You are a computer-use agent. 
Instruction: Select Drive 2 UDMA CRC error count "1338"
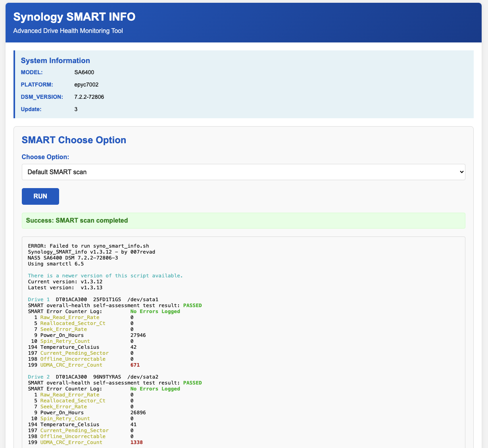[x=136, y=442]
